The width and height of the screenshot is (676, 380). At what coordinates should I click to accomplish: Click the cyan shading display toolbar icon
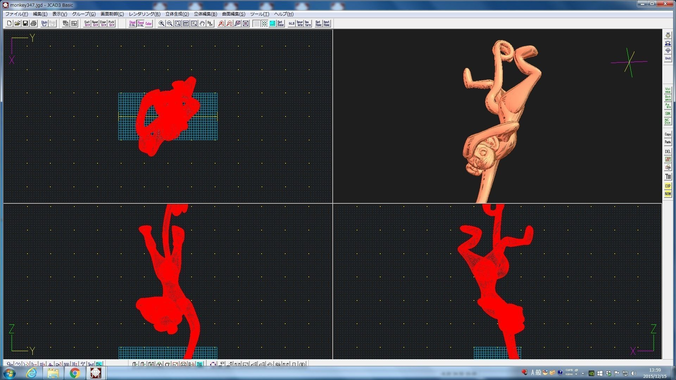(x=272, y=23)
